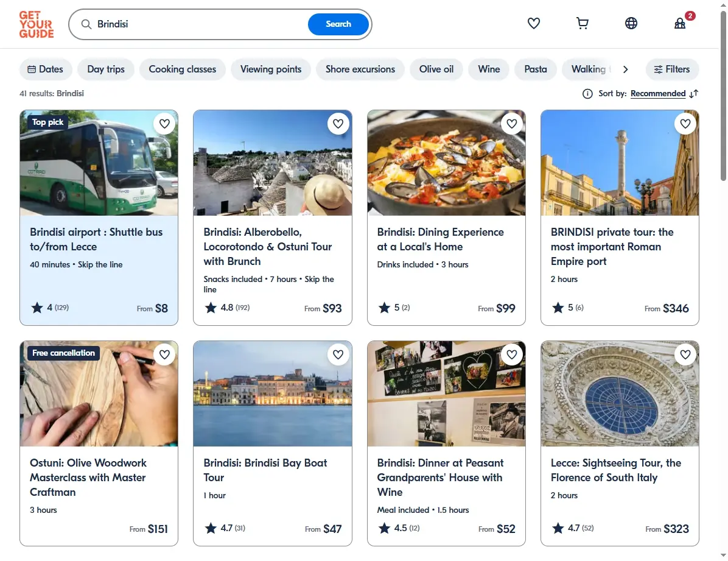Click the 'From $47' price text
The image size is (728, 561).
click(323, 529)
